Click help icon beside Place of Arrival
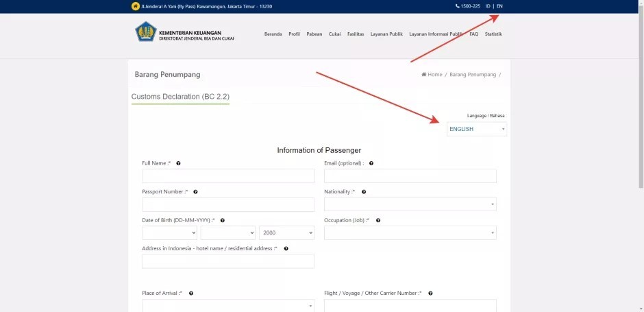The height and width of the screenshot is (312, 644). click(191, 293)
